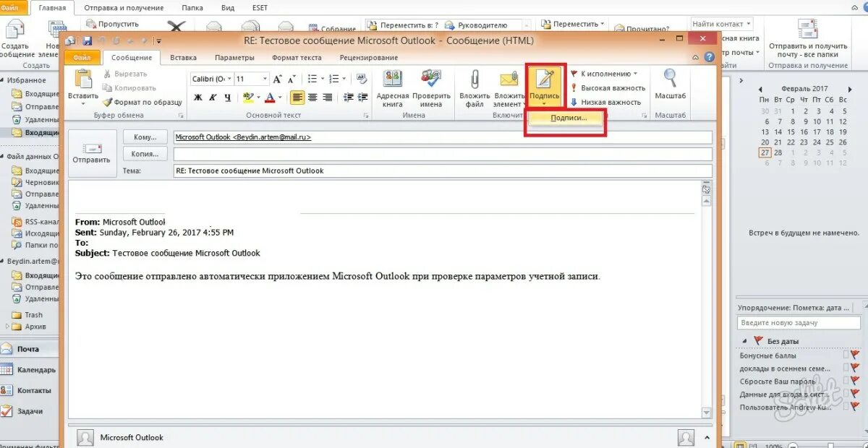Switch to Параметры ribbon tab

tap(234, 58)
